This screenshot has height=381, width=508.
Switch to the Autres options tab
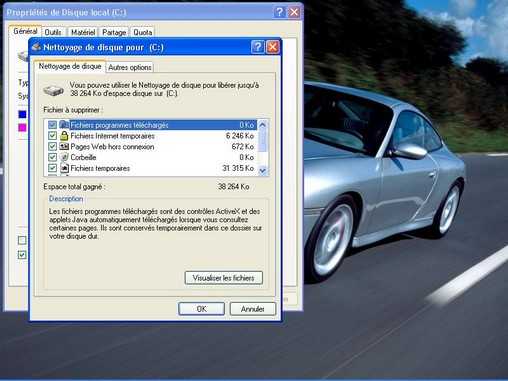130,67
